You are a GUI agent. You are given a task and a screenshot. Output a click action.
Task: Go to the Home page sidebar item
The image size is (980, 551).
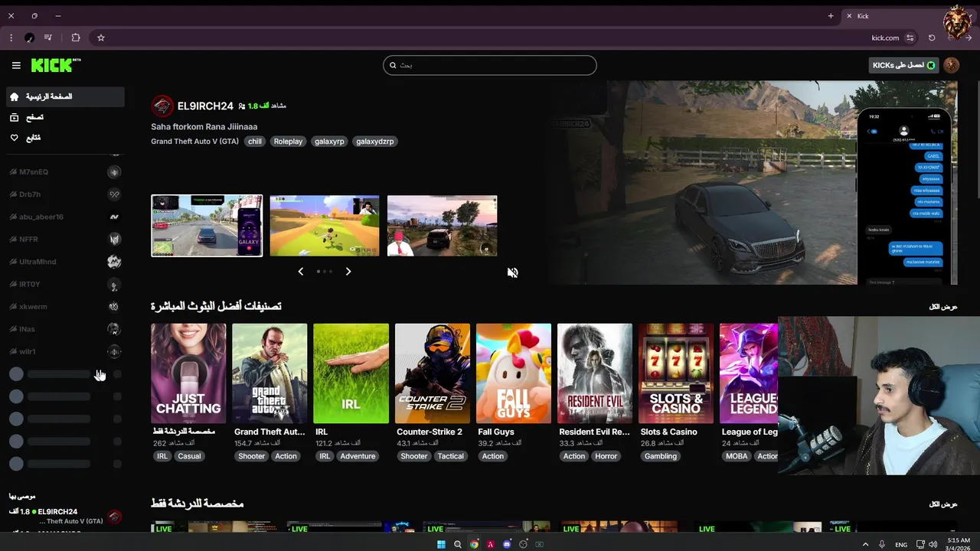coord(65,96)
